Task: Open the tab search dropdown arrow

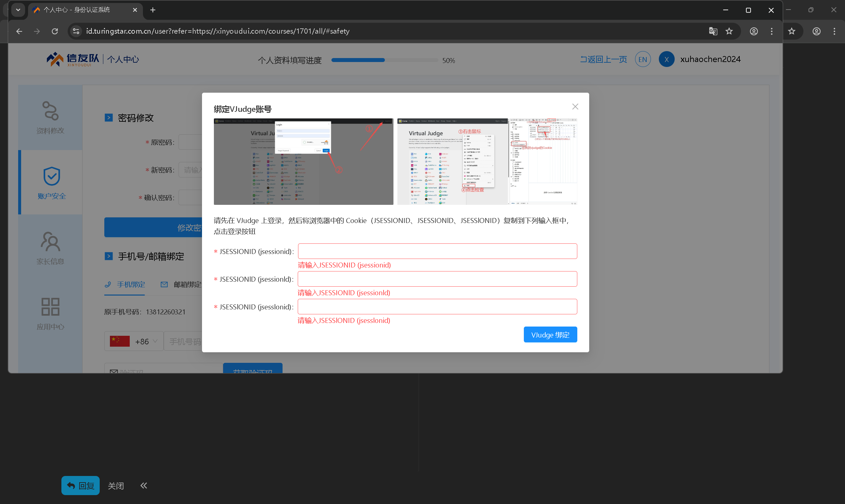Action: 18,10
